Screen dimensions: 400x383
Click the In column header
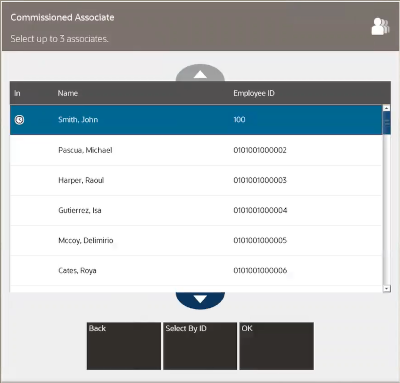17,93
